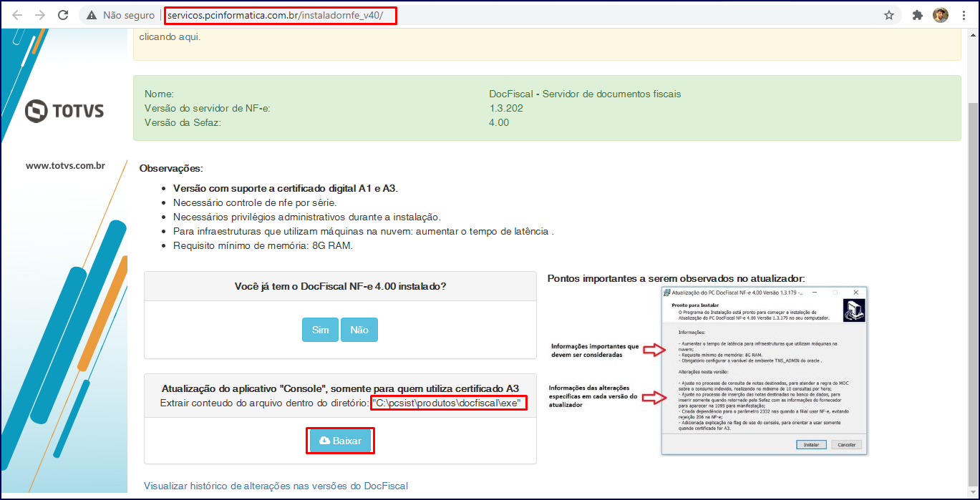Click the cloud download icon on Baixar
Image resolution: width=980 pixels, height=500 pixels.
coord(324,441)
